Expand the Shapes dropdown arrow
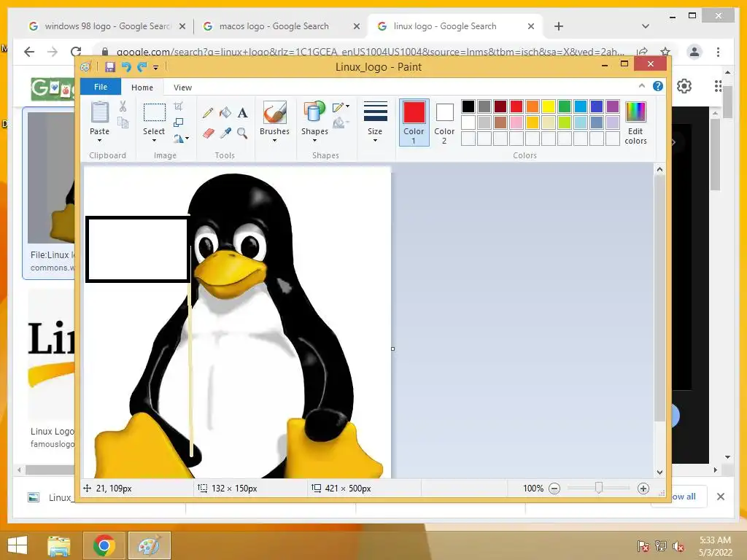The width and height of the screenshot is (747, 560). (314, 141)
